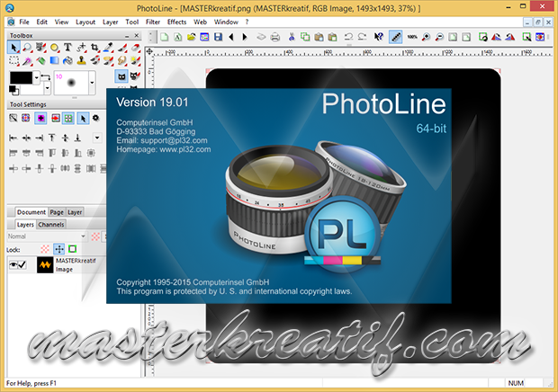Select the Magic Wand tool
The width and height of the screenshot is (558, 392).
[27, 61]
